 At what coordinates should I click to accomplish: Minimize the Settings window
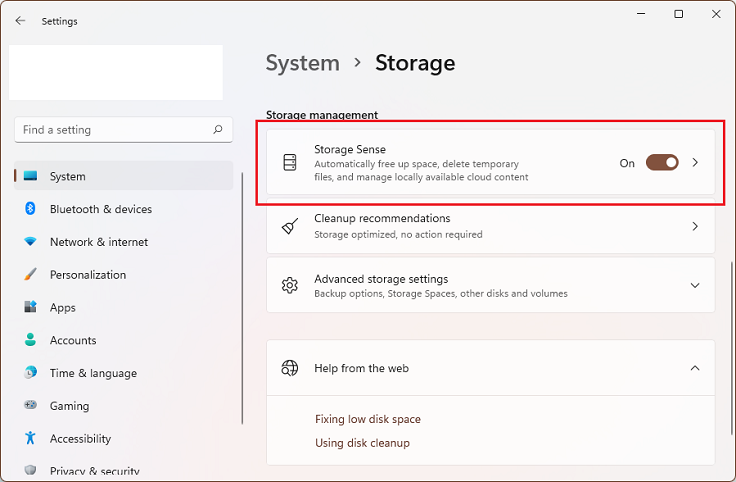[641, 14]
